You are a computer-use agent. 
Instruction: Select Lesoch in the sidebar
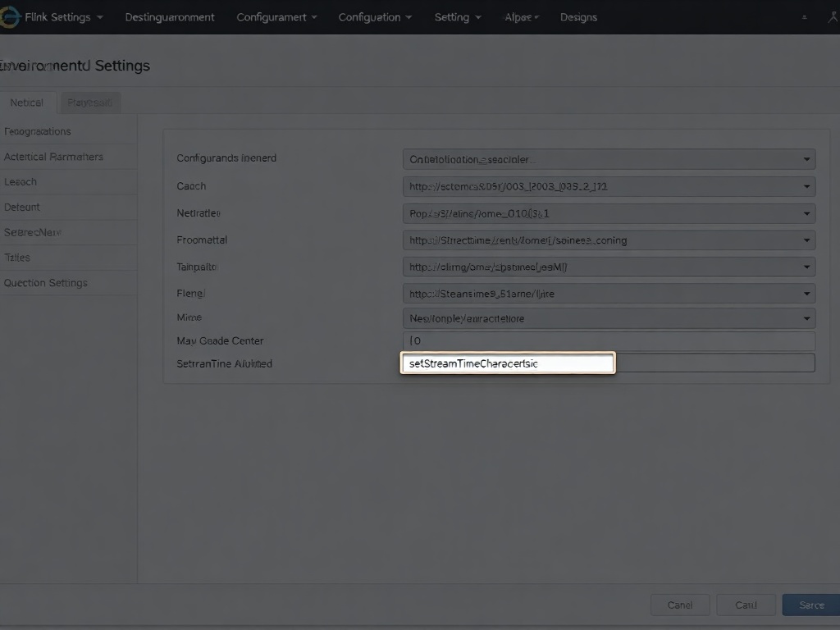click(69, 181)
